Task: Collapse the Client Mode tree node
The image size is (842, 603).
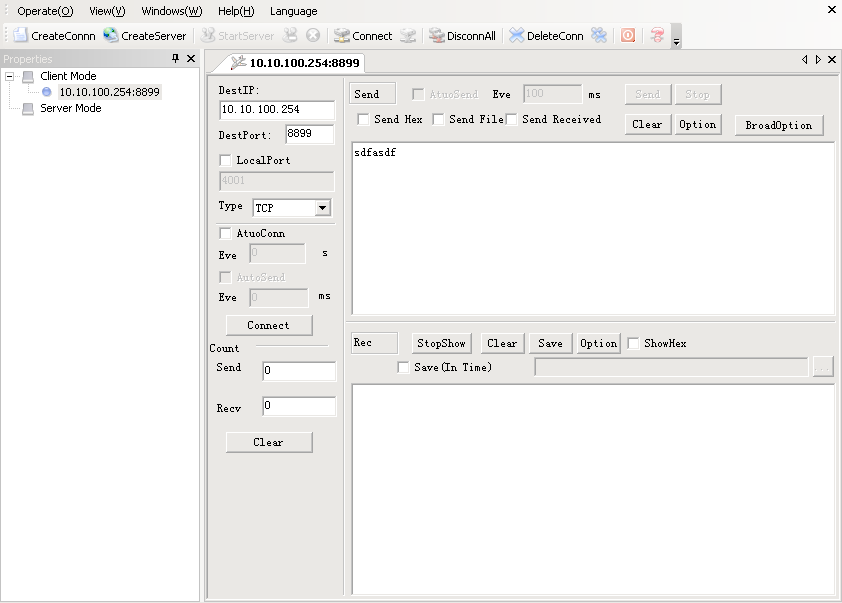Action: (9, 76)
